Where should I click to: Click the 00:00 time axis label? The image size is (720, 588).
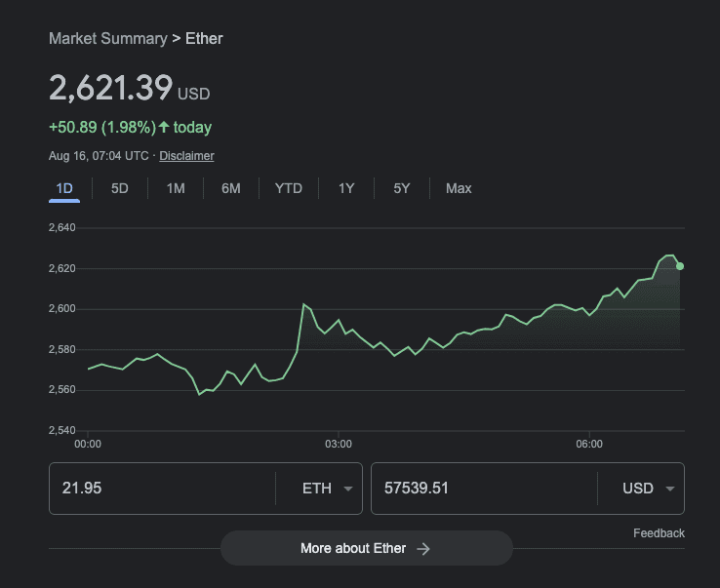coord(88,444)
